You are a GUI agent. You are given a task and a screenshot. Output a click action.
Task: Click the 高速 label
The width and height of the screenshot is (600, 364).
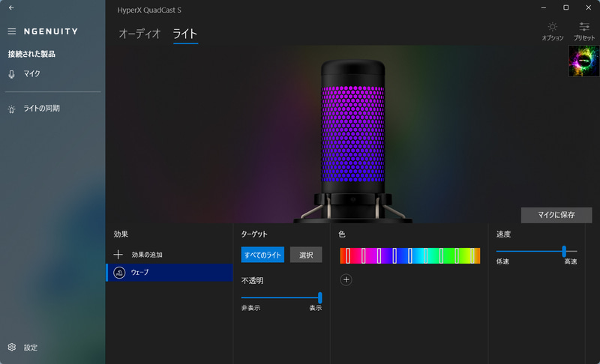[571, 261]
